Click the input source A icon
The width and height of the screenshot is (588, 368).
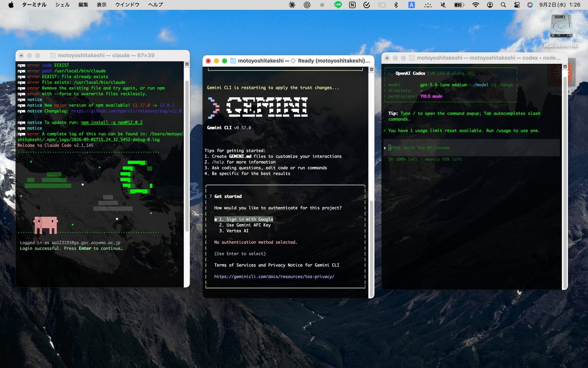coord(412,4)
